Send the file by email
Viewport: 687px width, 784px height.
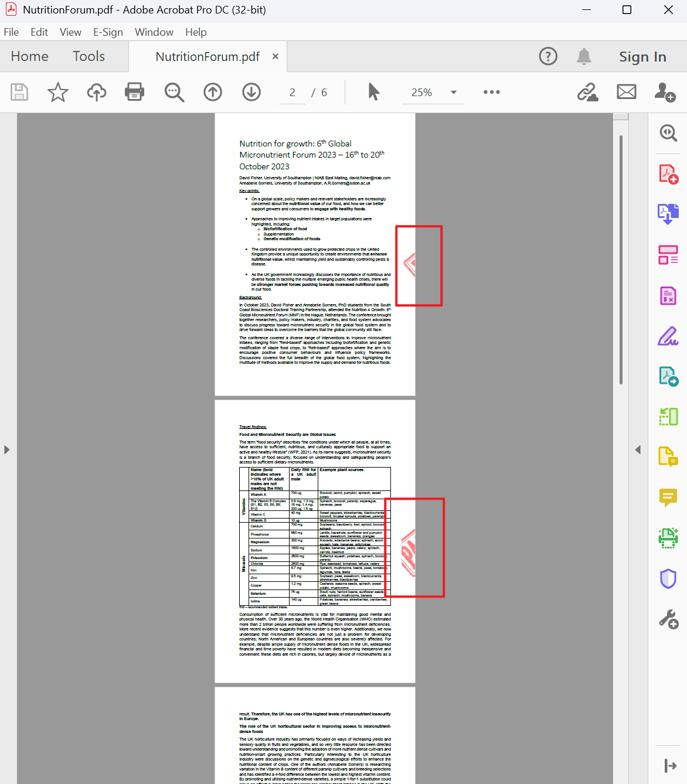coord(626,92)
